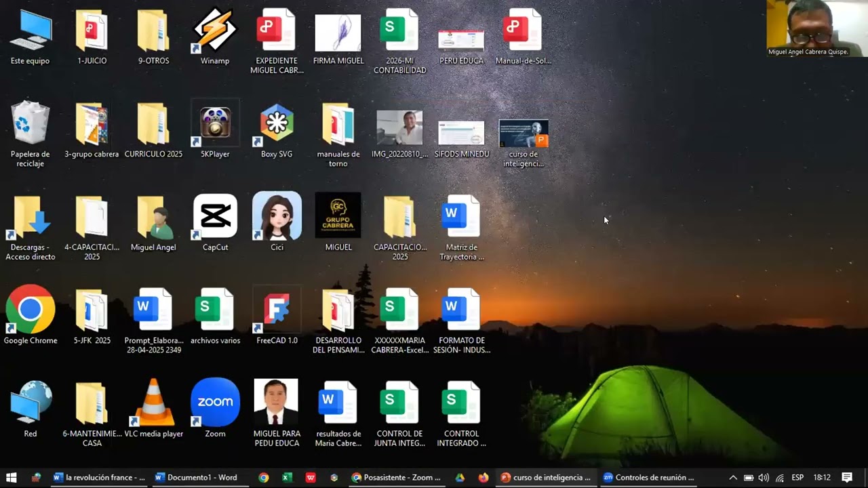
Task: Select the XXXXXXMARIA CABRERA-Excel file
Action: point(400,321)
